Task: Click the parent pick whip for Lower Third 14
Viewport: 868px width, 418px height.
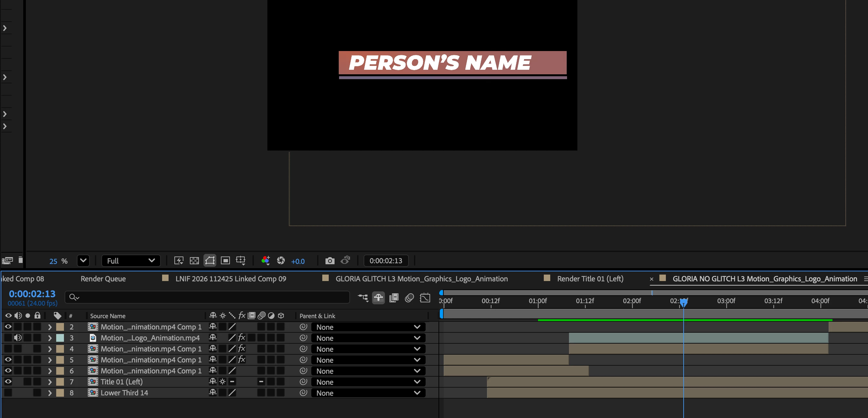Action: (x=303, y=393)
